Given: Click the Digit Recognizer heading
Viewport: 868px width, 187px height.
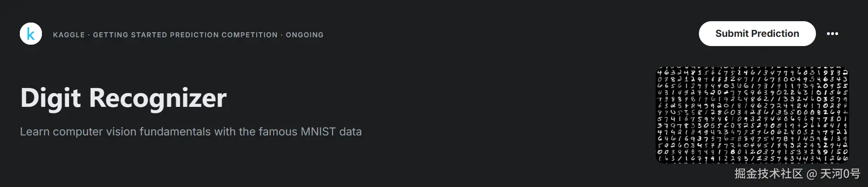Looking at the screenshot, I should (123, 98).
